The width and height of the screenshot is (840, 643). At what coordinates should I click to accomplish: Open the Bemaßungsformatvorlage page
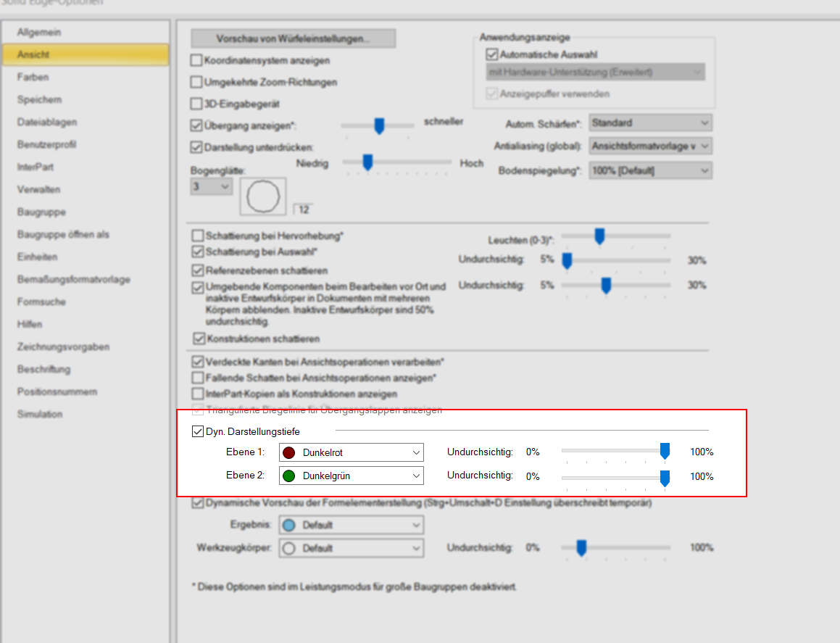click(73, 280)
